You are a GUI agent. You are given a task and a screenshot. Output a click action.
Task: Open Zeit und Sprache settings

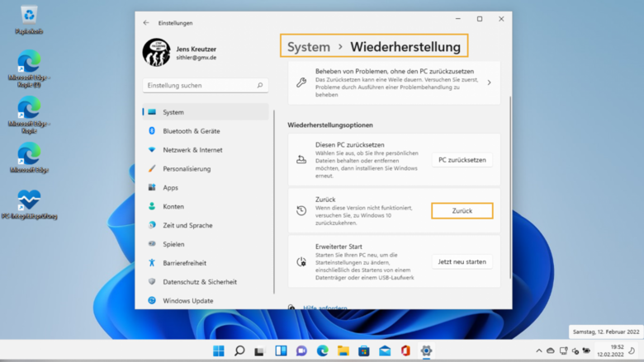(x=206, y=225)
